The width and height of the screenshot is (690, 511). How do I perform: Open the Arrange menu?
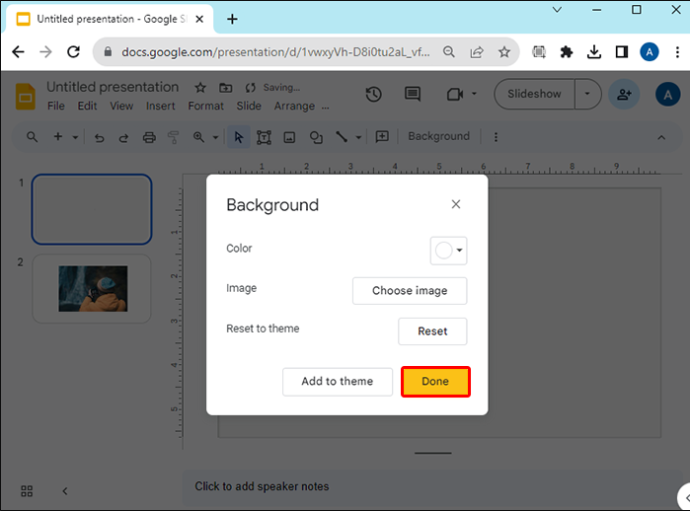[x=294, y=106]
